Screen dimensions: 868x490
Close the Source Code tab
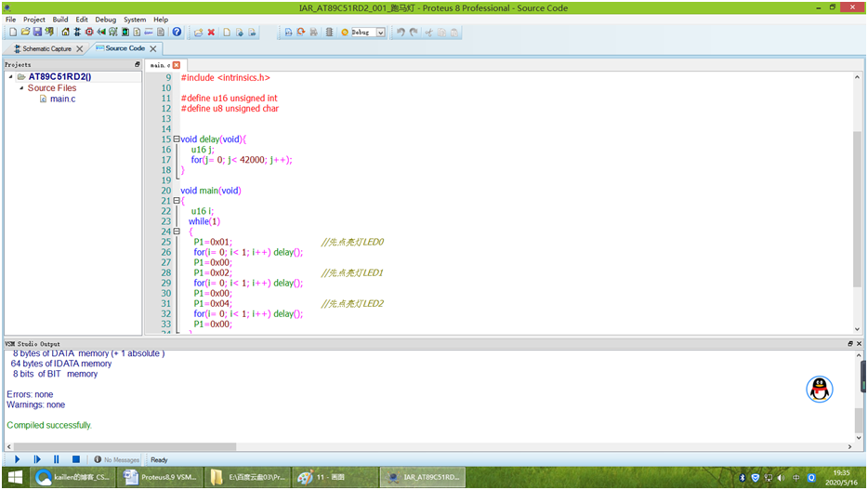tap(152, 48)
